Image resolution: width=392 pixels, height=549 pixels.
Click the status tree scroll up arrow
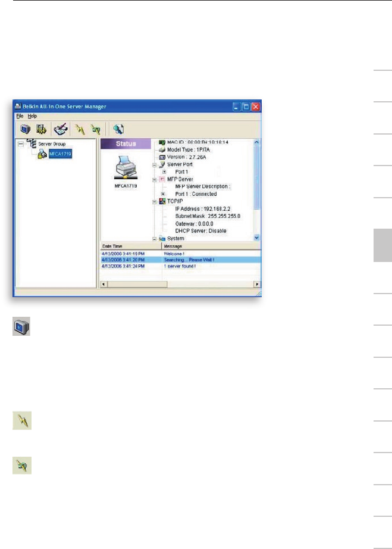click(x=256, y=142)
